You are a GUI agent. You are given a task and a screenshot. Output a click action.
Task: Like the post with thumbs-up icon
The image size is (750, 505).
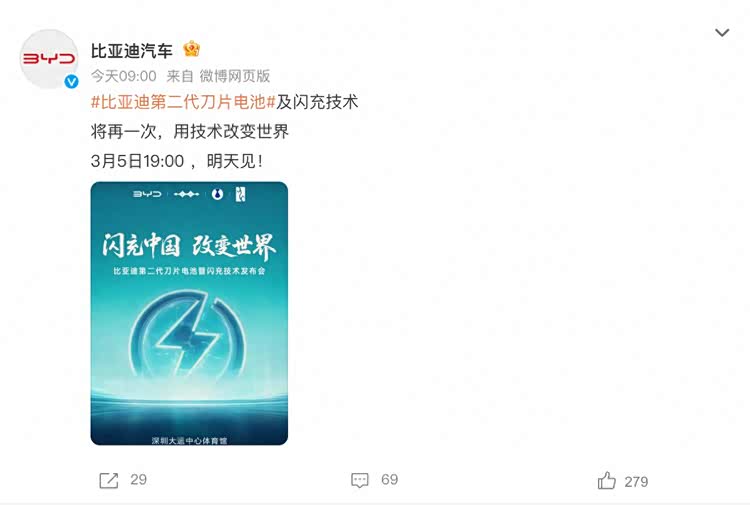point(607,481)
